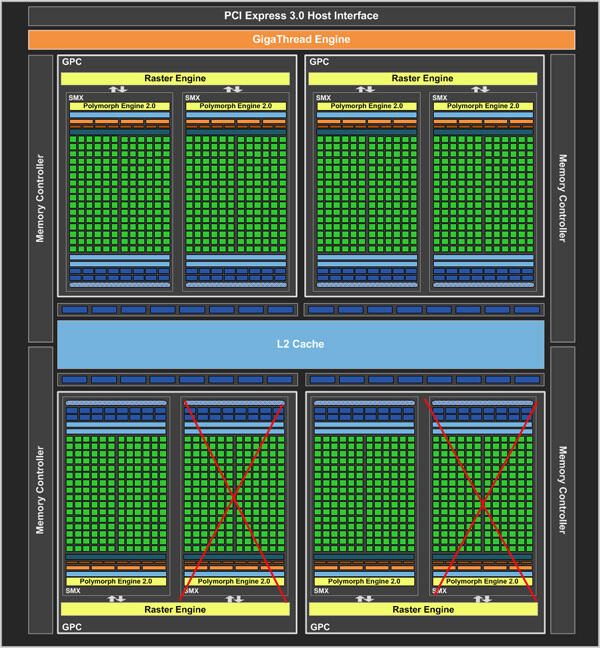The height and width of the screenshot is (648, 600).
Task: Click Polymorph Engine 2.0 in bottom-right GPC's first SMX
Action: (364, 581)
